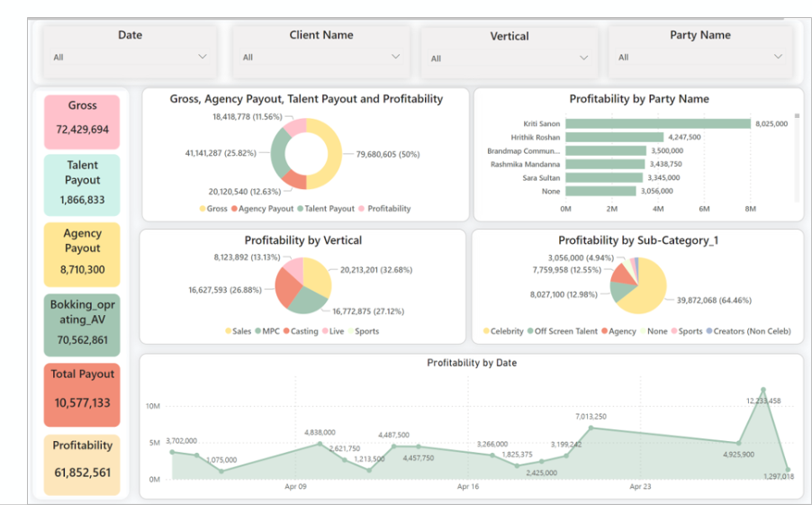
Task: Open the Date slicer dropdown
Action: (x=202, y=57)
